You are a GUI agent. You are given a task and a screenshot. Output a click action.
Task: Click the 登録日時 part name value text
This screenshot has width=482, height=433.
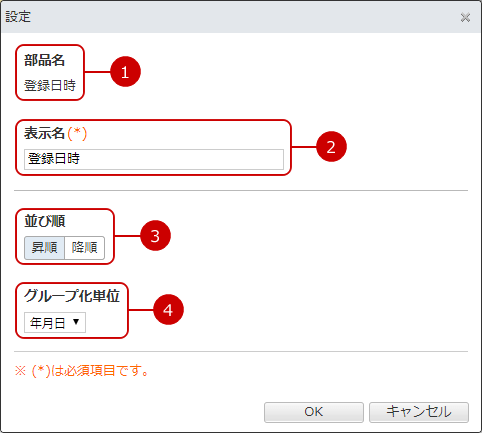(50, 86)
